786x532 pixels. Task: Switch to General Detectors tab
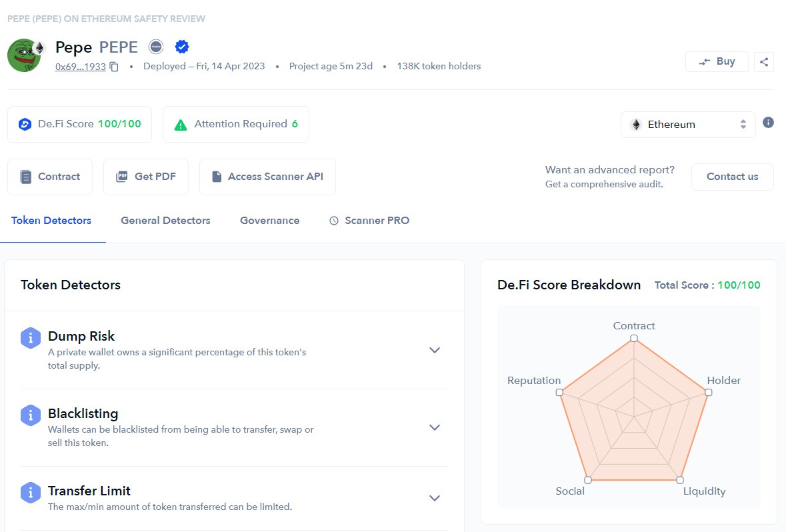tap(165, 221)
